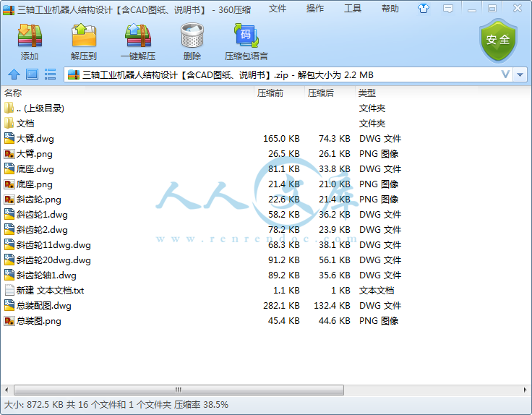The image size is (532, 415).
Task: Switch to detailed list view mode
Action: coord(50,74)
